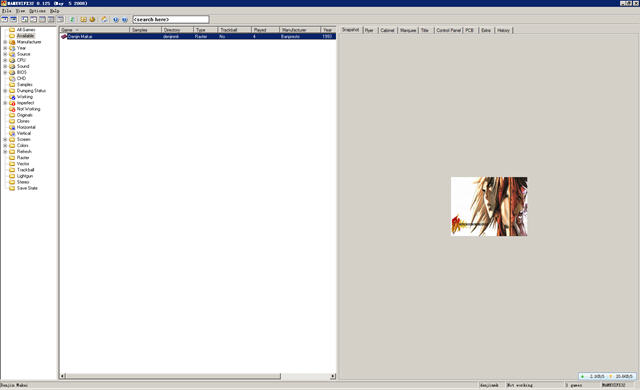Switch to large icons view mode
The image size is (640, 390).
[x=24, y=19]
